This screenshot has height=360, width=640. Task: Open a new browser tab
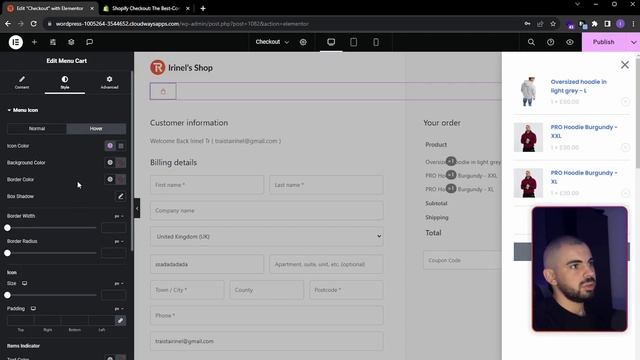(203, 8)
